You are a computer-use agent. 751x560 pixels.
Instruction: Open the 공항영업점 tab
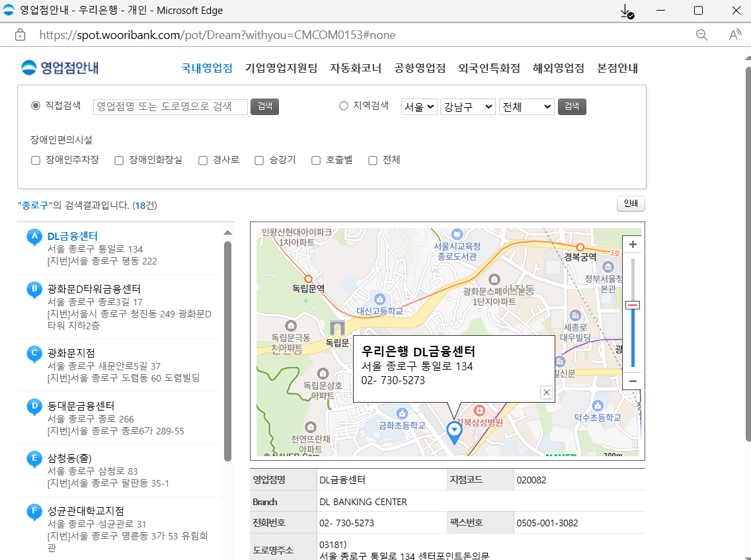[x=420, y=68]
